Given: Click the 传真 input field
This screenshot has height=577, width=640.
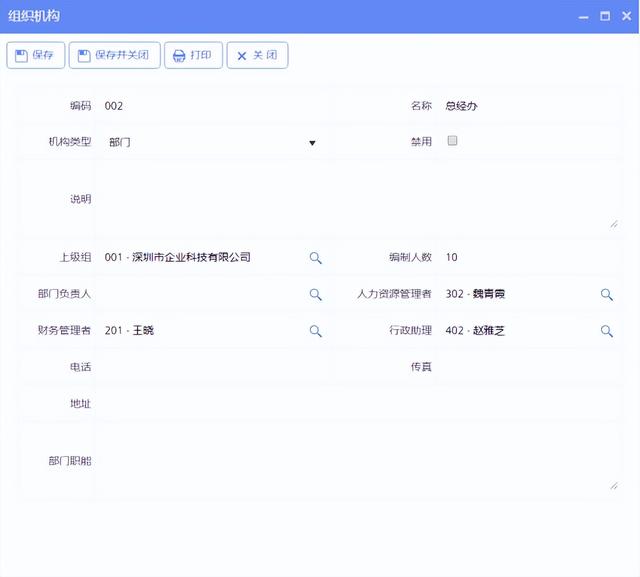Looking at the screenshot, I should click(529, 367).
